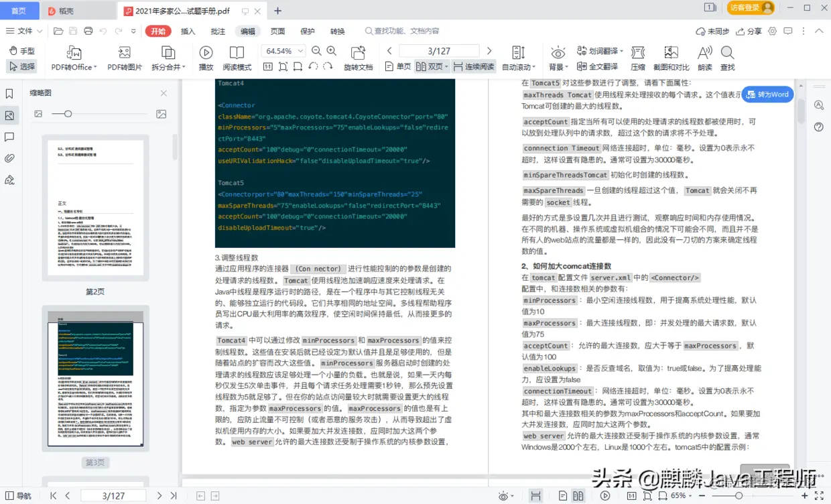Select the Hand tool (手型)
This screenshot has width=831, height=504.
pos(21,51)
